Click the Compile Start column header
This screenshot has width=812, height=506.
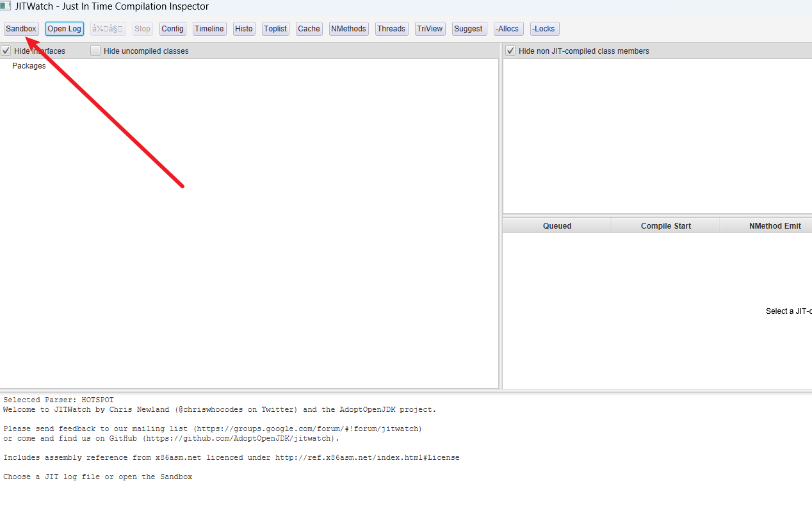click(x=665, y=226)
